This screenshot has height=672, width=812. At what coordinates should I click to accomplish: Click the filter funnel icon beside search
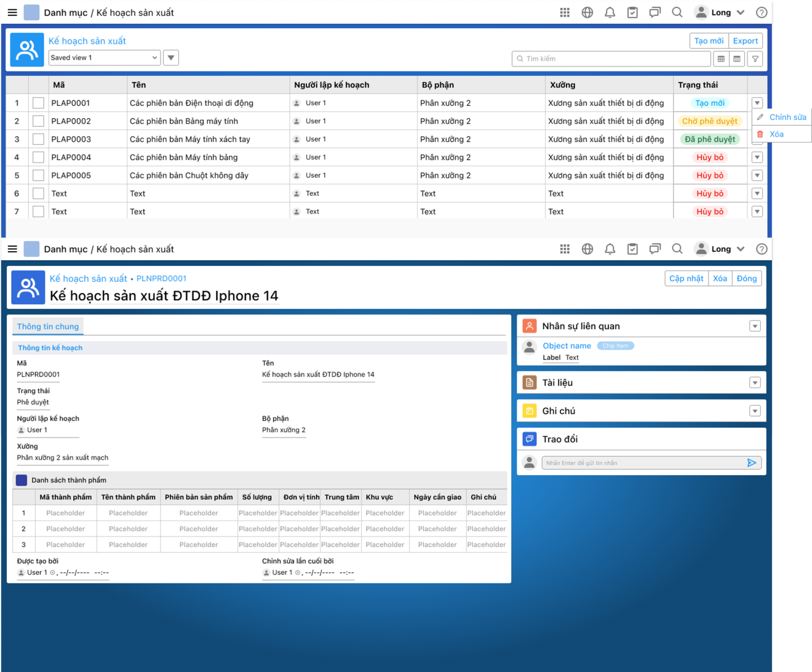[755, 58]
